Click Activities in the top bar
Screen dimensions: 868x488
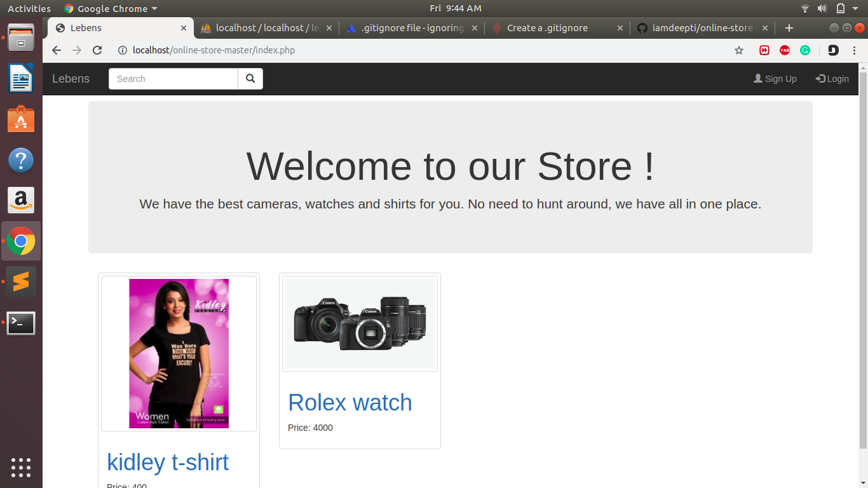pyautogui.click(x=29, y=8)
